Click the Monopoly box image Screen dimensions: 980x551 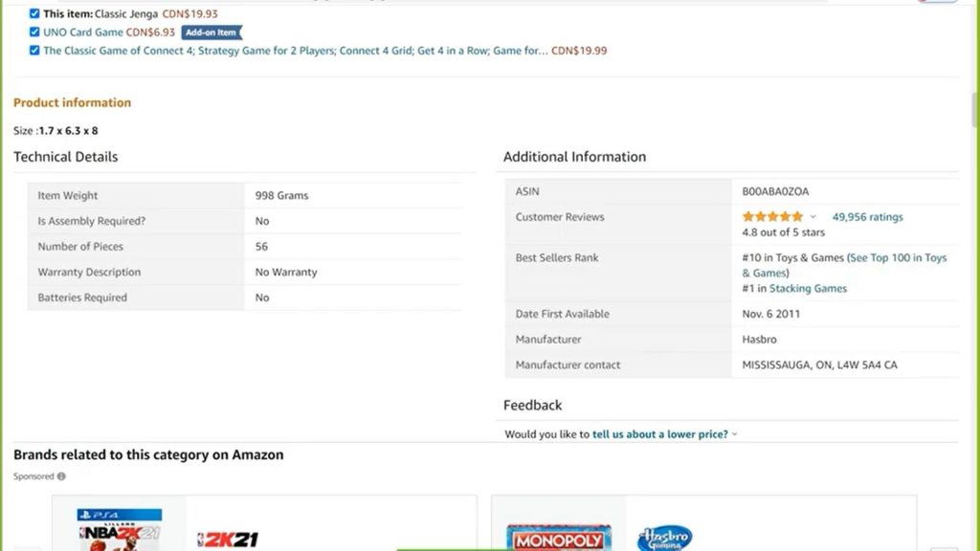click(559, 538)
